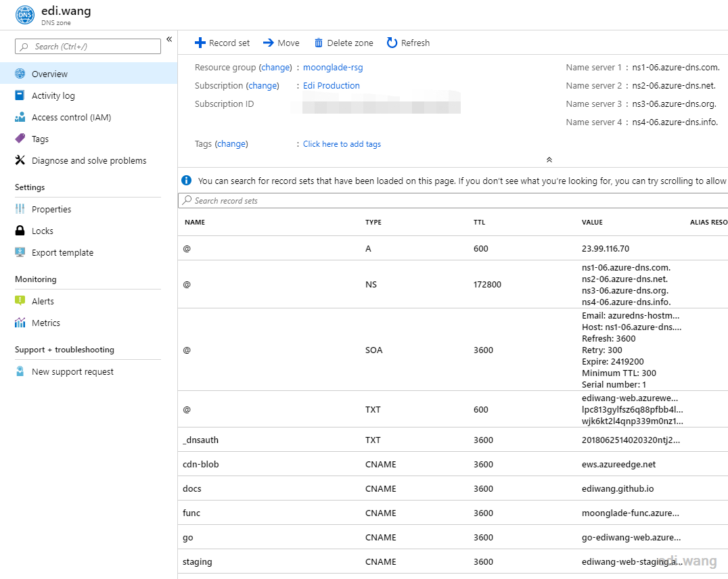The width and height of the screenshot is (728, 579).
Task: Open Alerts under Monitoring
Action: pos(43,302)
